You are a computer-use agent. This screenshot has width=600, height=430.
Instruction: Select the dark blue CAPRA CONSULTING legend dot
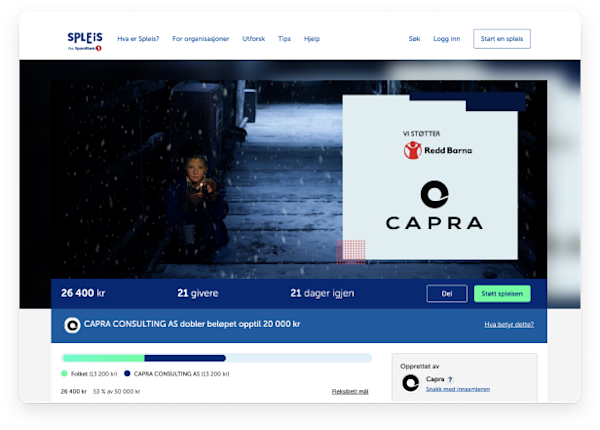127,373
